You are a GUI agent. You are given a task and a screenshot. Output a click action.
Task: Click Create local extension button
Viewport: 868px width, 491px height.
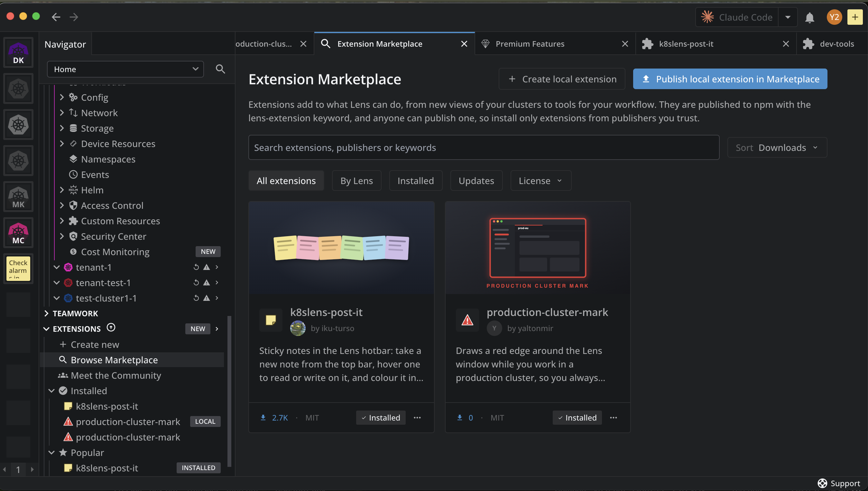click(x=562, y=79)
